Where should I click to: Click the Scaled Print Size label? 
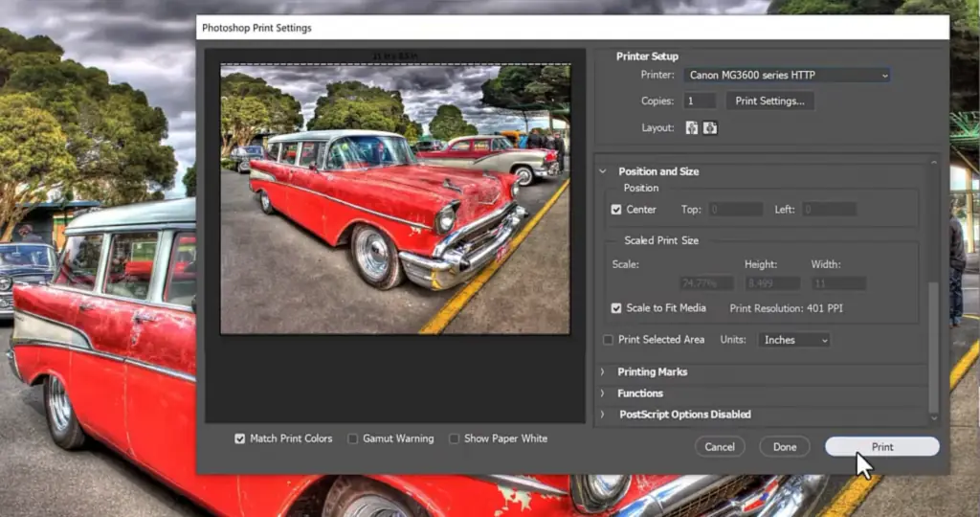661,240
